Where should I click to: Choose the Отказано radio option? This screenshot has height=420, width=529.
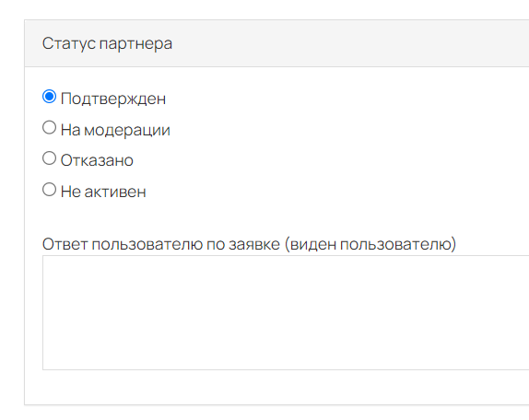click(x=49, y=158)
